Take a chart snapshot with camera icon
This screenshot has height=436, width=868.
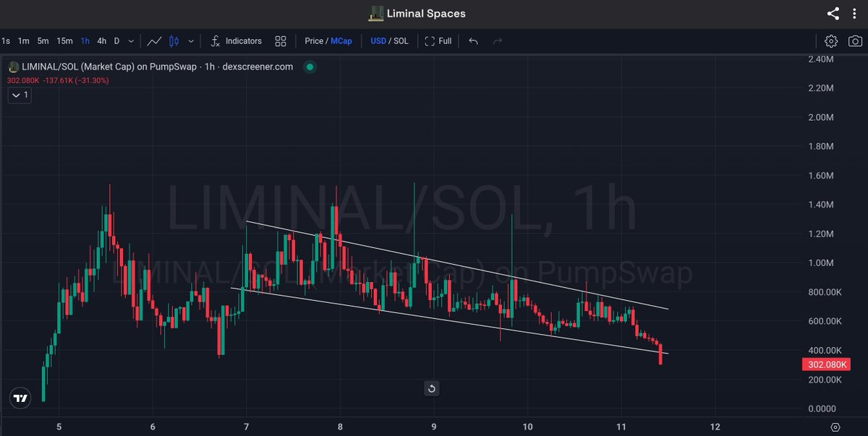click(x=854, y=41)
